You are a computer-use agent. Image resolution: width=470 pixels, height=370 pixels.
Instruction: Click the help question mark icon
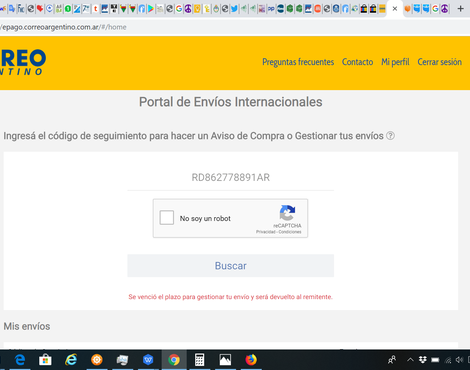[390, 136]
